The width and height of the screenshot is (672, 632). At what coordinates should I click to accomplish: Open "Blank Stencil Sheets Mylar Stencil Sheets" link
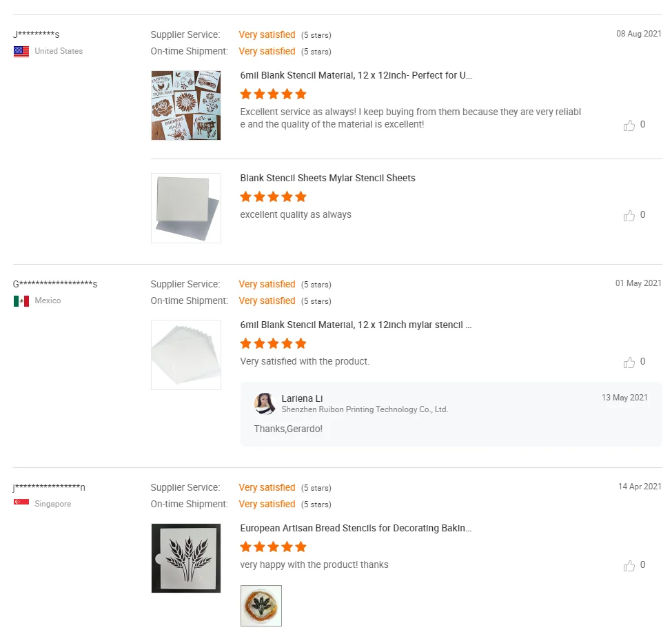click(327, 178)
